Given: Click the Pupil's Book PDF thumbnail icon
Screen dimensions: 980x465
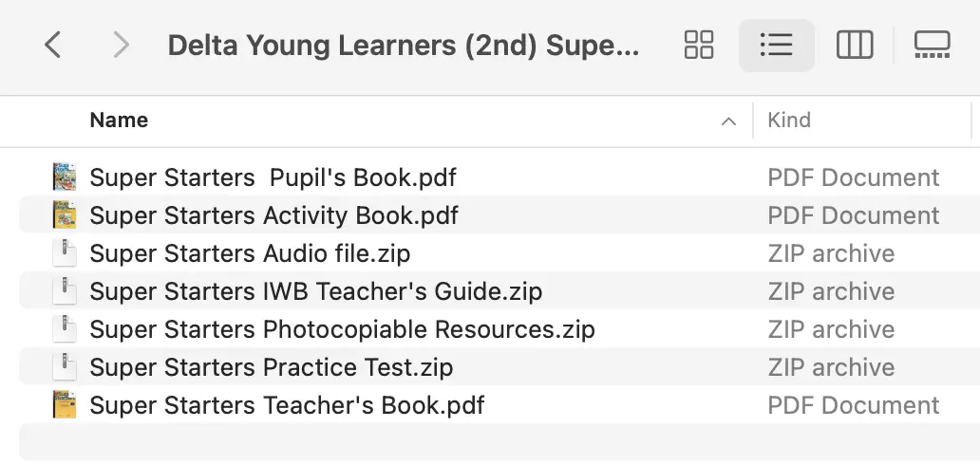Looking at the screenshot, I should click(x=65, y=177).
